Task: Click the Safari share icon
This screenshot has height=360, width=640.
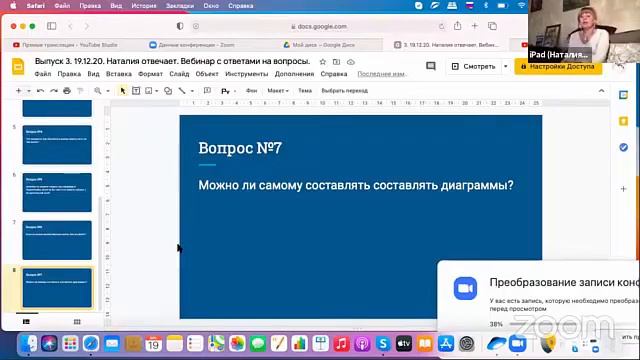Action: (x=458, y=26)
